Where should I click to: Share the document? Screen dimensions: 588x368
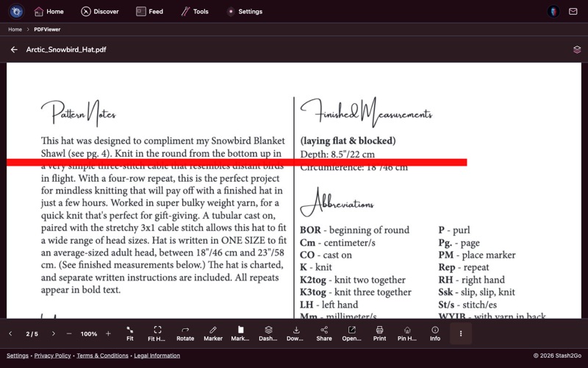(323, 333)
